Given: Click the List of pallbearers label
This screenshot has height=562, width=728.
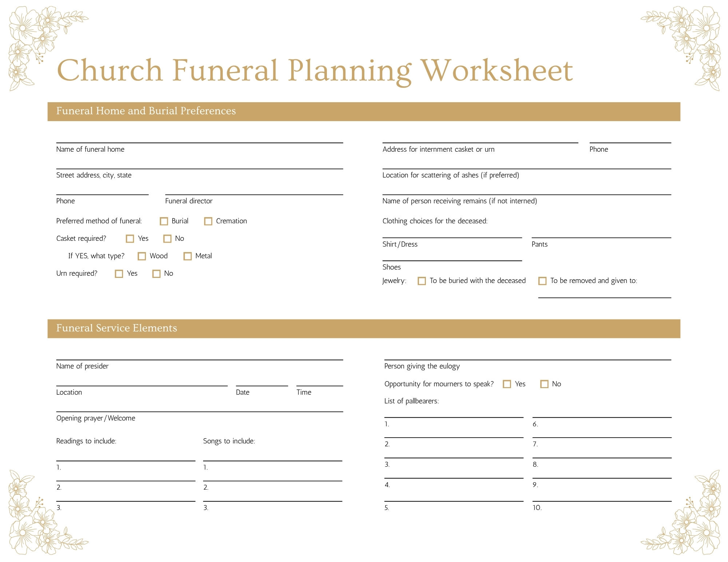Looking at the screenshot, I should tap(412, 401).
